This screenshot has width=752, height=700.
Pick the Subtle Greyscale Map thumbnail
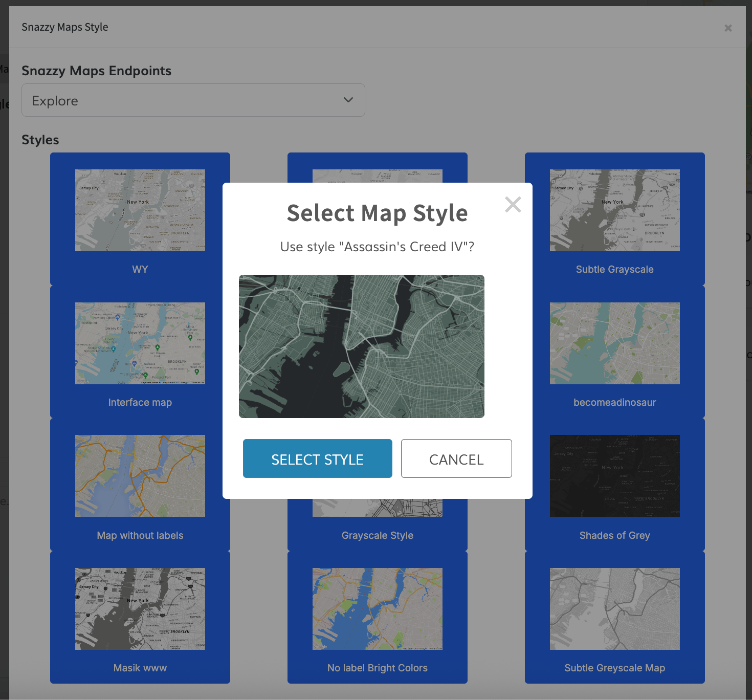(614, 609)
